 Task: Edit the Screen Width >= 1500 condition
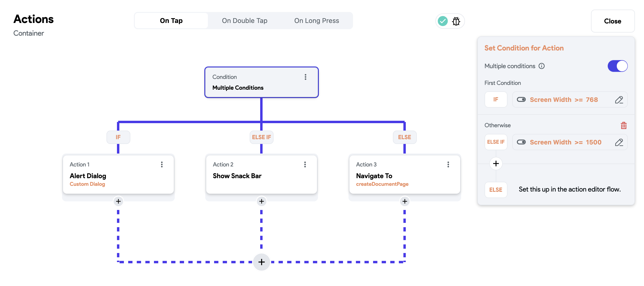tap(619, 142)
